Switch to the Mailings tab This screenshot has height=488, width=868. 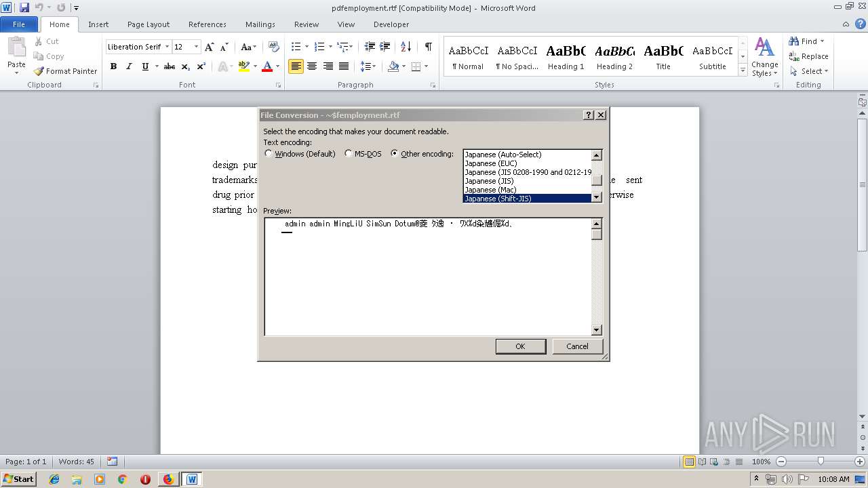tap(260, 24)
